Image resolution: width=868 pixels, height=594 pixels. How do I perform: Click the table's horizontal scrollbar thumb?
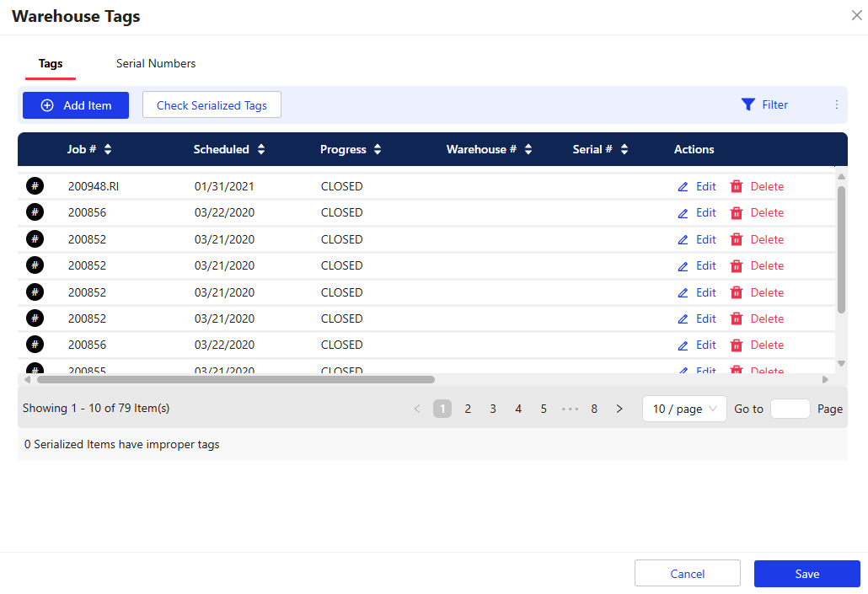click(x=236, y=380)
